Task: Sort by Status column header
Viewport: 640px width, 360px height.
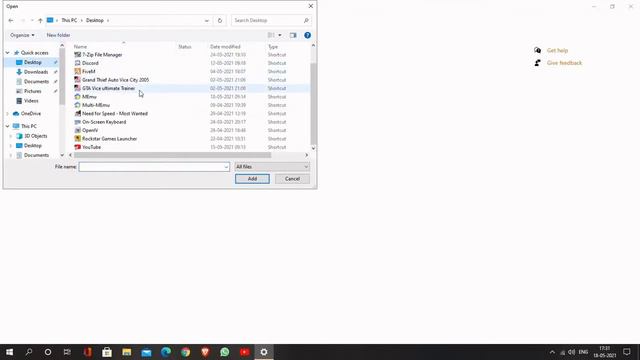Action: pos(184,47)
